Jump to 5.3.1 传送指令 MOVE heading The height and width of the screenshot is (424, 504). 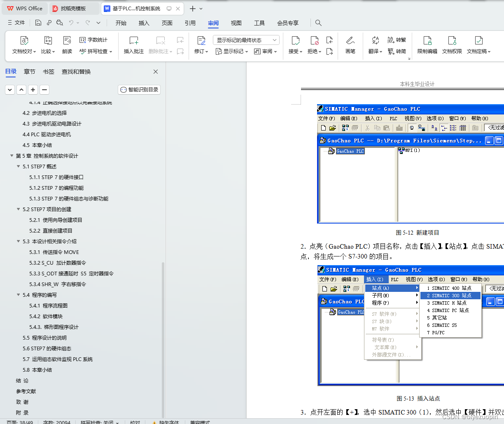54,252
